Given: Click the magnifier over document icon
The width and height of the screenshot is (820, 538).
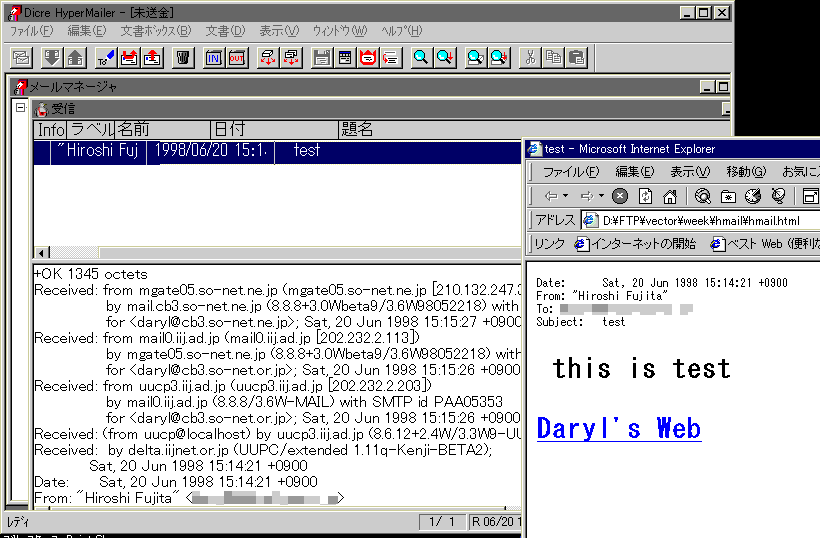Looking at the screenshot, I should point(475,58).
